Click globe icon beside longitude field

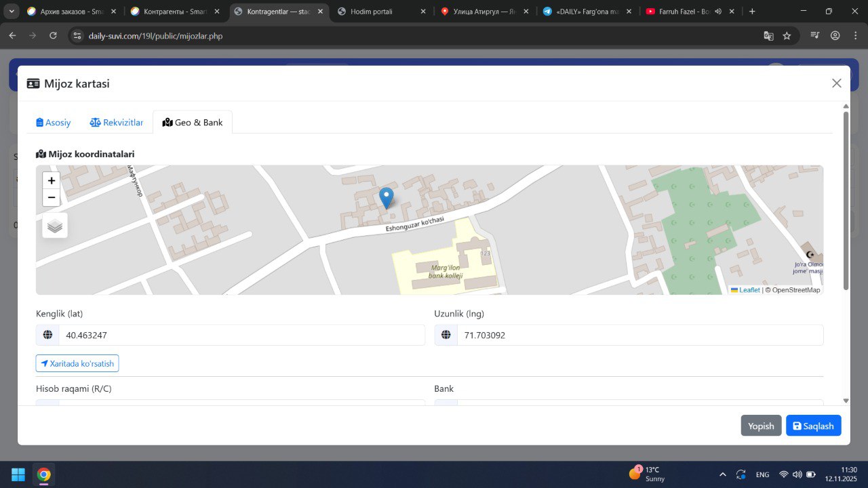coord(446,335)
